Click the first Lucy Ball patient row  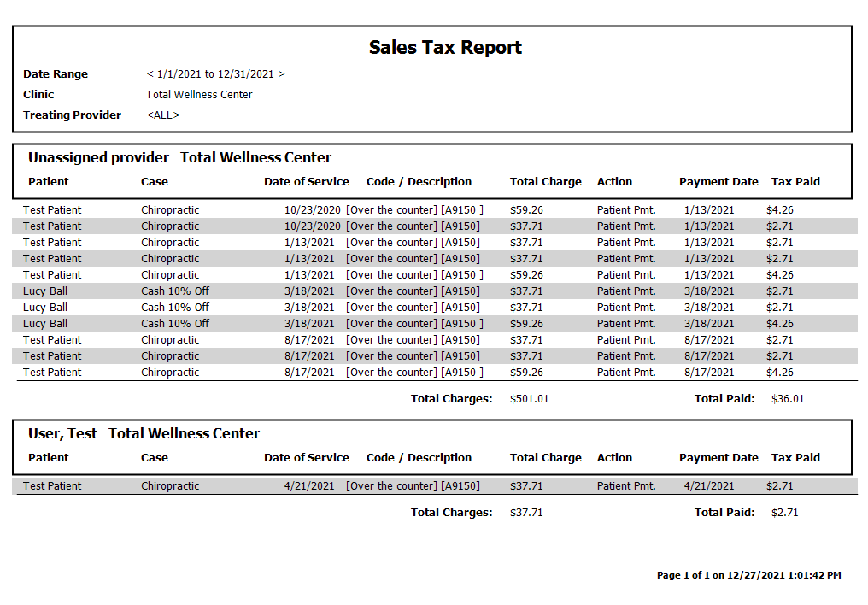tap(435, 291)
